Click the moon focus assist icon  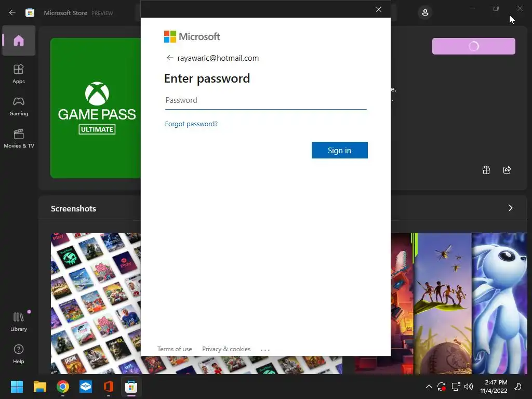[x=518, y=387]
